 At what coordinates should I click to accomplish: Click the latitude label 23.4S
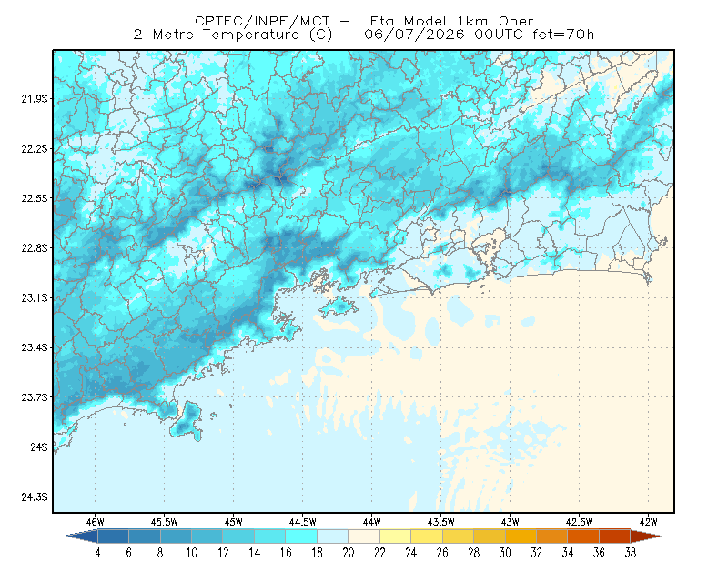(x=35, y=347)
